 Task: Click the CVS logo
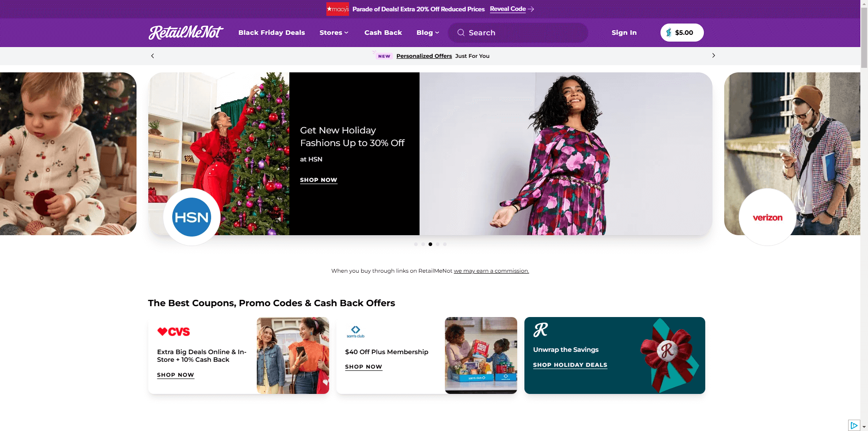(174, 332)
